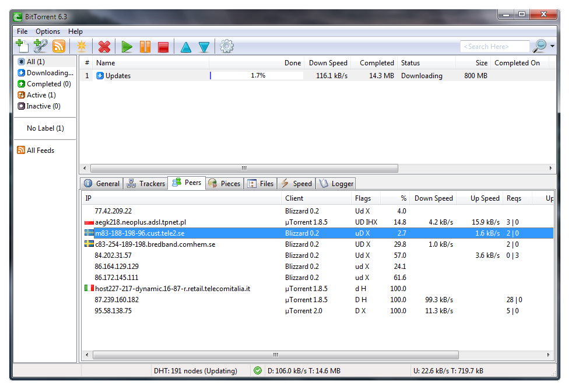Sort torrents by the Down Speed column

[328, 63]
